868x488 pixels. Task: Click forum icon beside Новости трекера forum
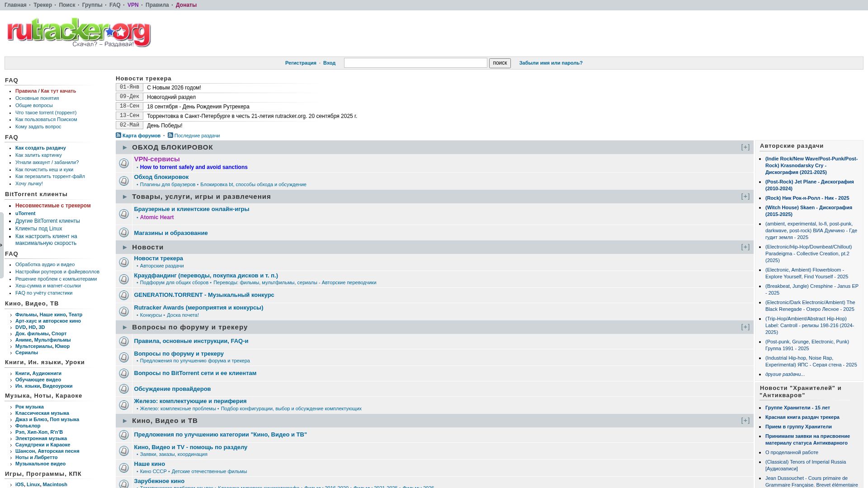click(124, 262)
